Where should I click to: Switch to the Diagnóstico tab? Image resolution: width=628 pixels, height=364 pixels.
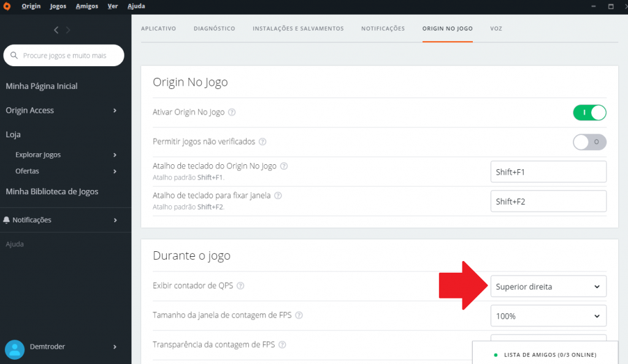(x=214, y=28)
